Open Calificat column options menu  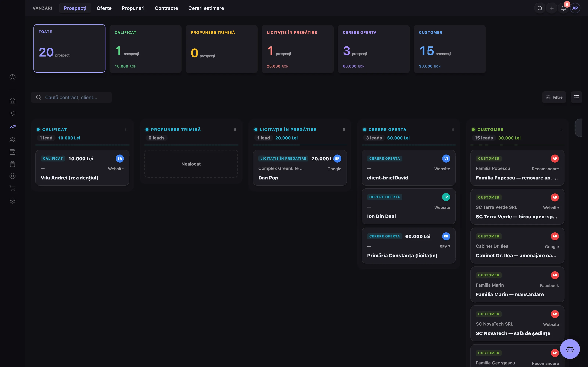[x=126, y=130]
